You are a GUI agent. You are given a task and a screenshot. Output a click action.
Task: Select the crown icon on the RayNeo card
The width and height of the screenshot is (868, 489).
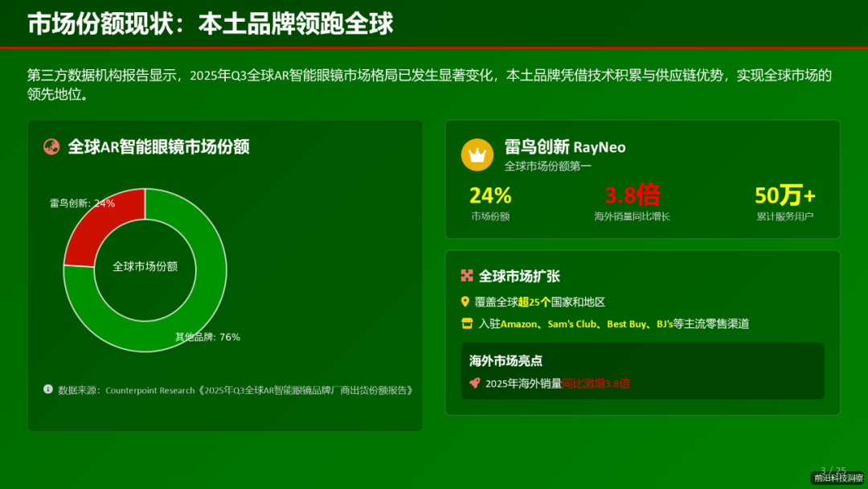477,154
